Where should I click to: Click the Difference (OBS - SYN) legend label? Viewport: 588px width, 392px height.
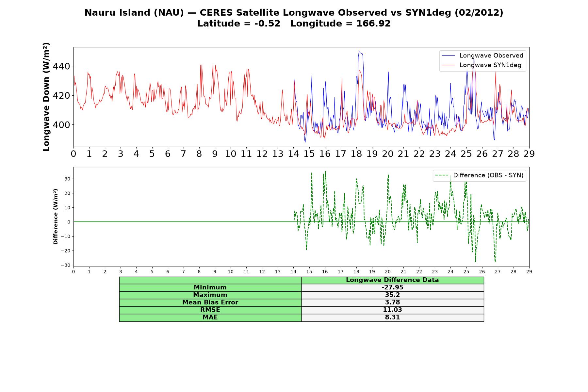point(488,175)
